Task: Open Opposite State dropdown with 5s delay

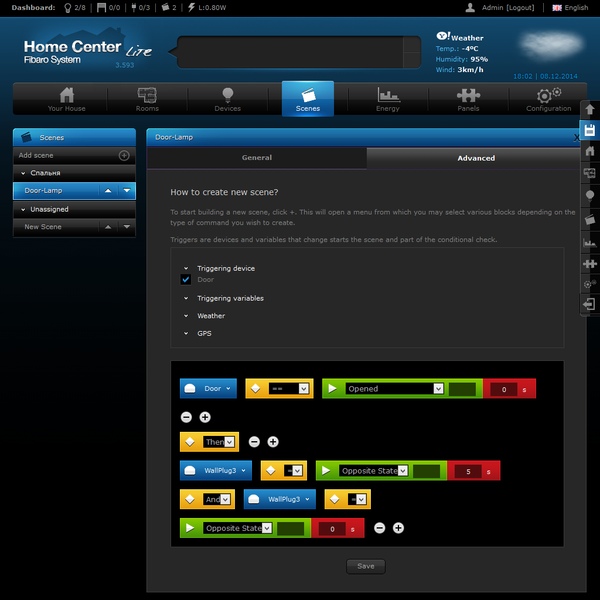Action: click(x=373, y=471)
